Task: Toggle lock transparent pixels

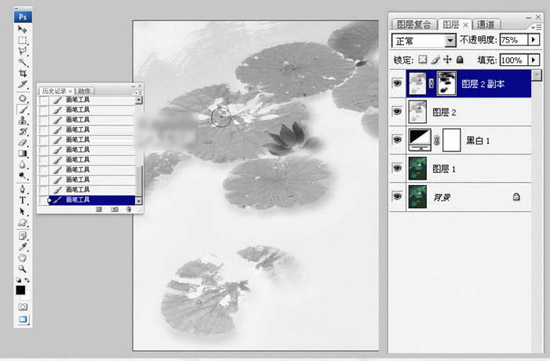Action: point(423,60)
